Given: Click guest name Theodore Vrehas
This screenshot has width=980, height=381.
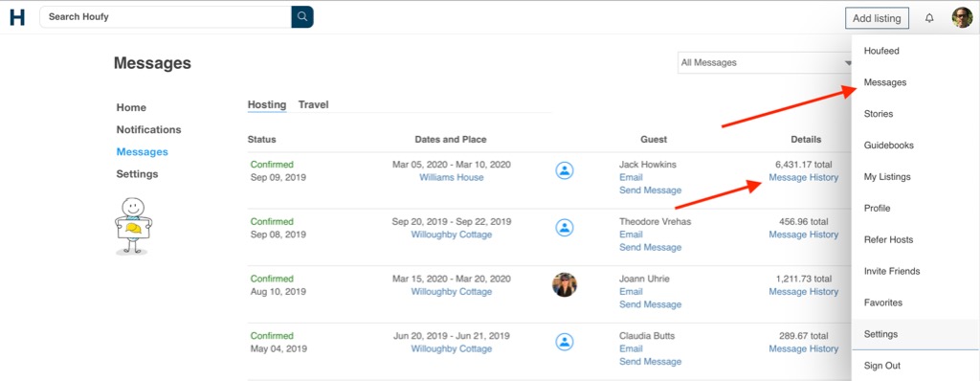Looking at the screenshot, I should tap(655, 221).
